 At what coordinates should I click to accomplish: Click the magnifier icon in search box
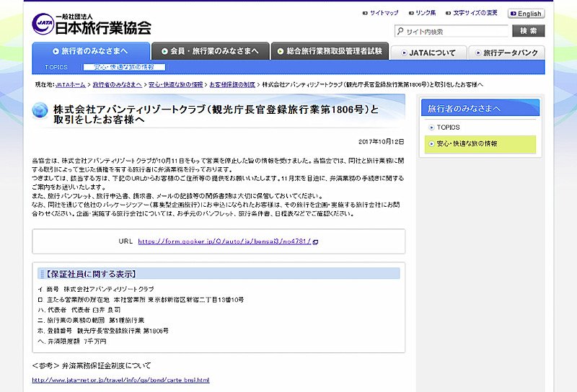point(400,31)
